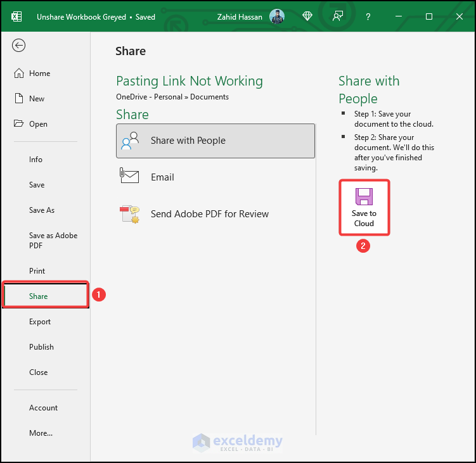This screenshot has width=476, height=463.
Task: Open the Print section
Action: coord(37,271)
